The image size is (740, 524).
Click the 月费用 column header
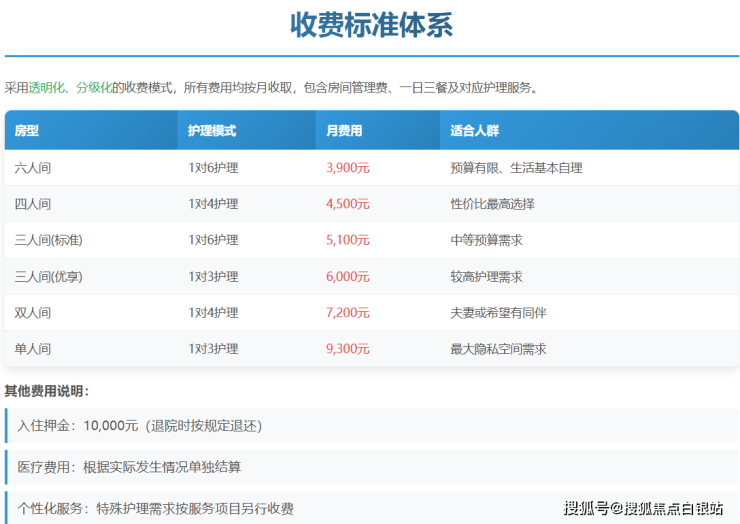point(344,131)
